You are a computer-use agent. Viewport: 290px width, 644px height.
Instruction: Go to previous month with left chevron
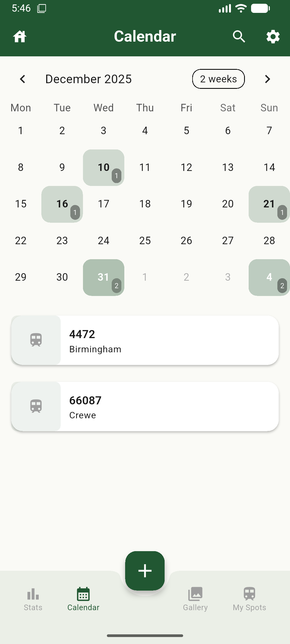pyautogui.click(x=23, y=79)
